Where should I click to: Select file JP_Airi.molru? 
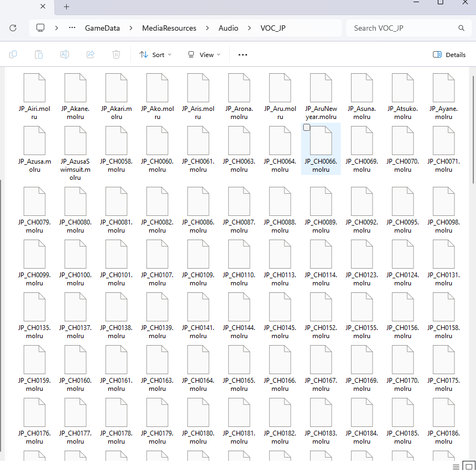click(x=34, y=96)
